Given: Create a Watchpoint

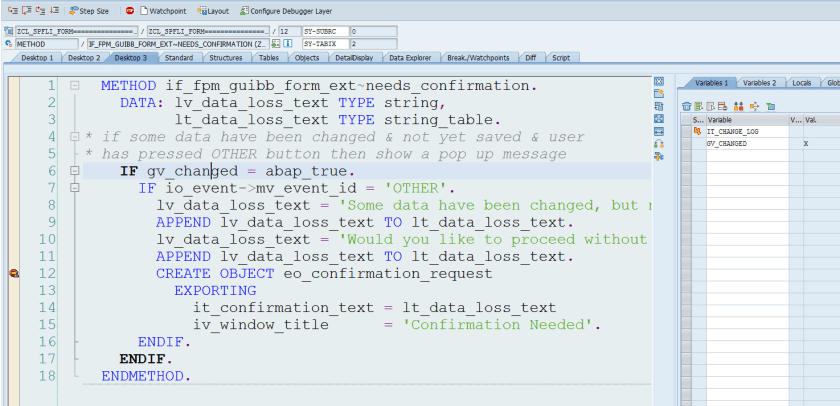Looking at the screenshot, I should coord(163,11).
